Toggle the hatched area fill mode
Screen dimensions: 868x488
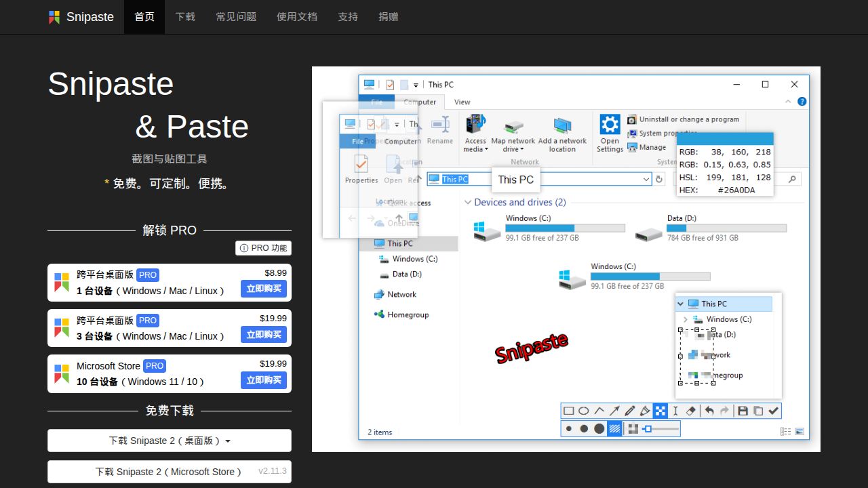(615, 428)
